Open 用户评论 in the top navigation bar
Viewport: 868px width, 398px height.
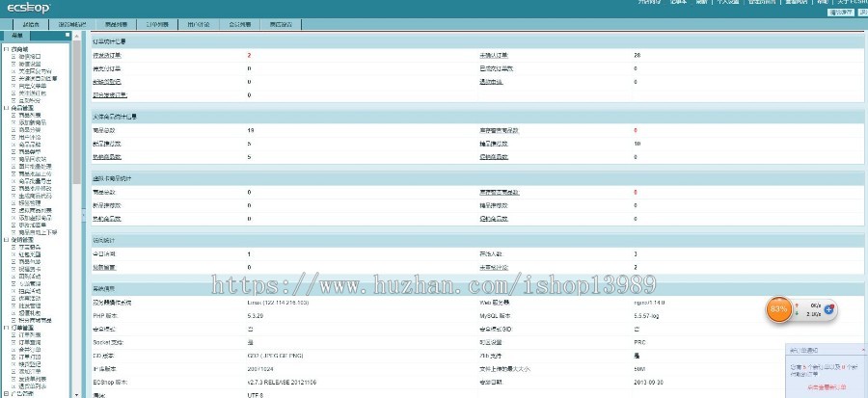click(198, 24)
